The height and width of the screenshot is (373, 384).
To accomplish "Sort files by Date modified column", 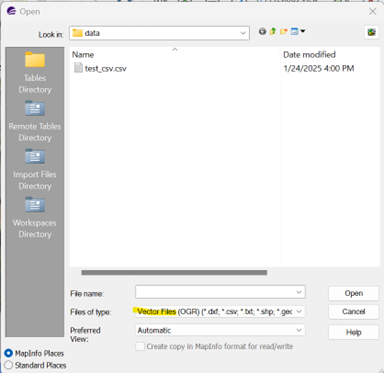I will [309, 54].
